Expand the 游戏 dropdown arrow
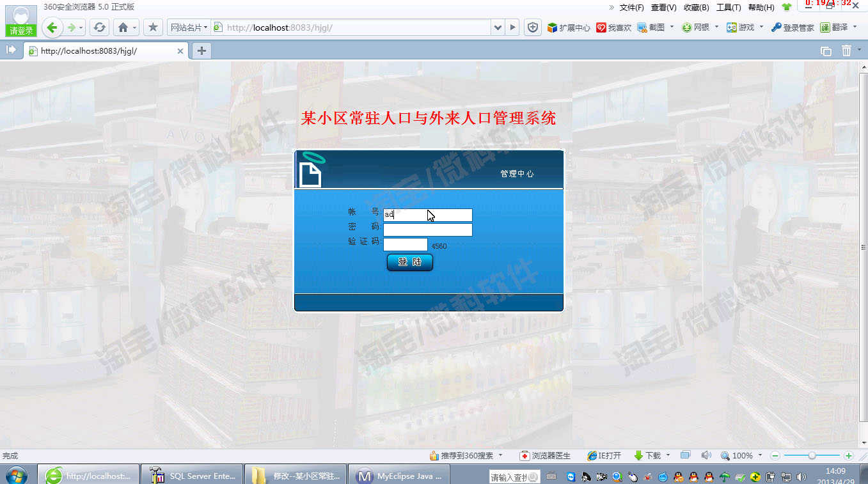Viewport: 868px width, 484px height. (761, 27)
